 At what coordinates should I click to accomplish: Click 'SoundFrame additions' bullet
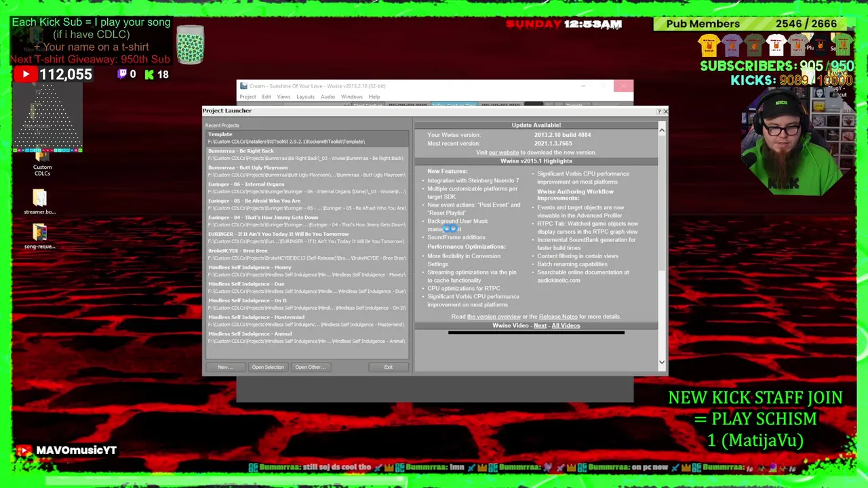pos(456,237)
